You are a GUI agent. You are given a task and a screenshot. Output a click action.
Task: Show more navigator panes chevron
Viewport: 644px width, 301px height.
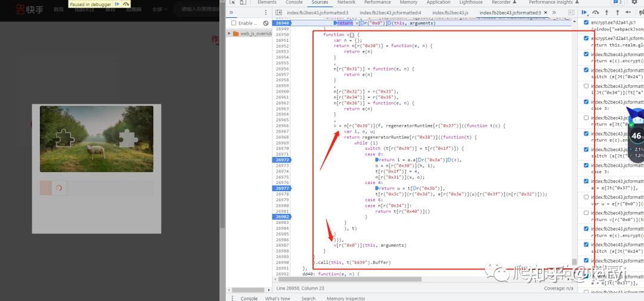231,13
